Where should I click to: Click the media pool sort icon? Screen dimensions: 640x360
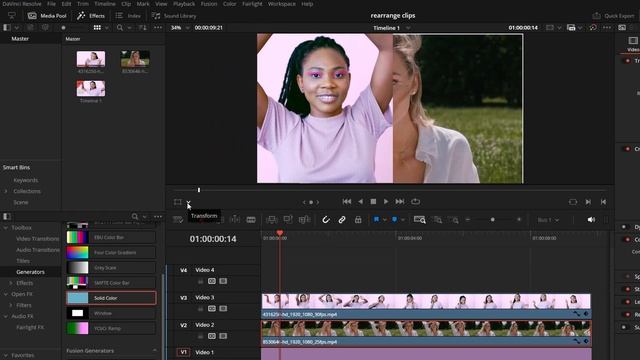point(142,28)
